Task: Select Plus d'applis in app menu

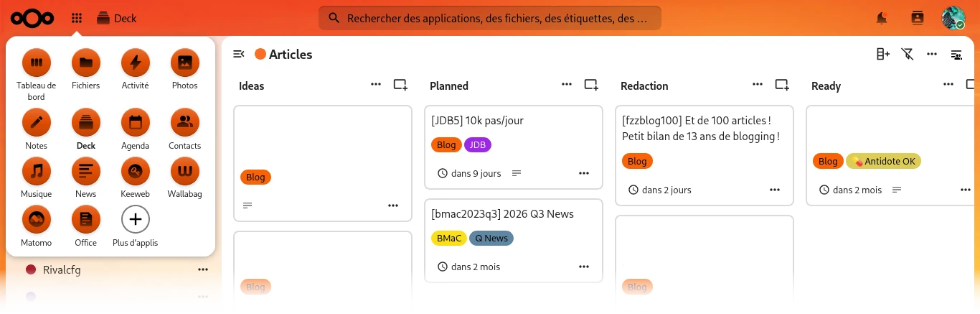Action: (135, 226)
